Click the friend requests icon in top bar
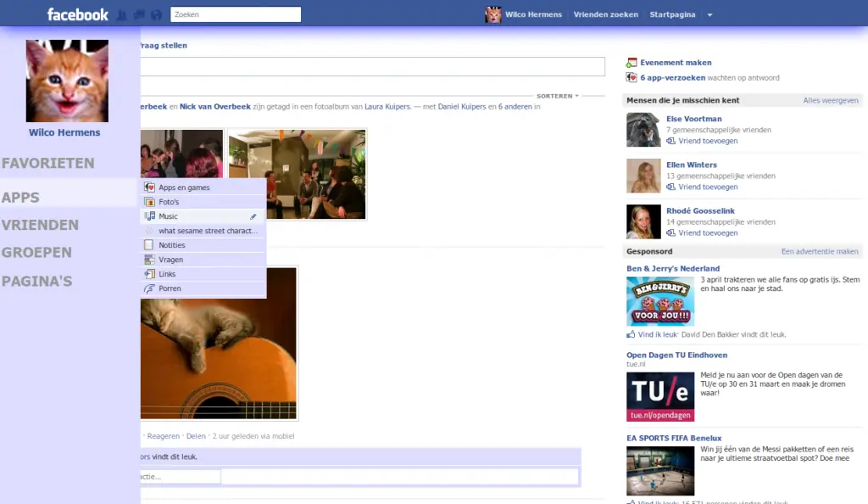The height and width of the screenshot is (504, 868). (121, 15)
